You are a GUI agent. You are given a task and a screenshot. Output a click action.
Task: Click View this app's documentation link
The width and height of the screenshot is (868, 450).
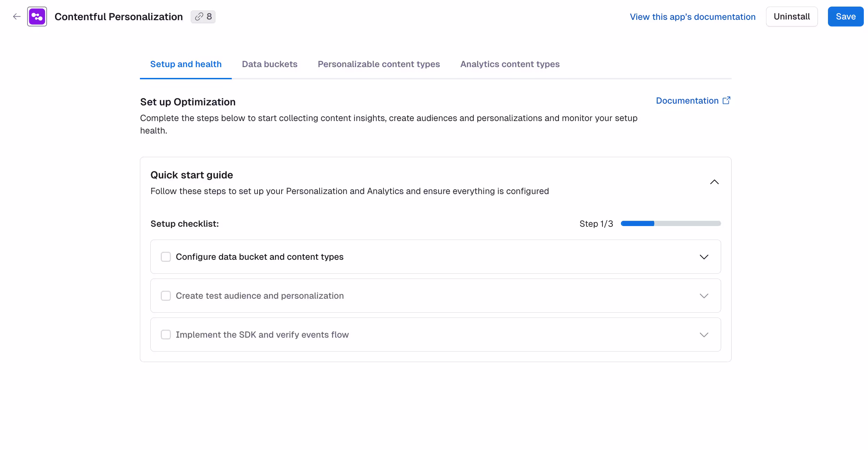(693, 17)
